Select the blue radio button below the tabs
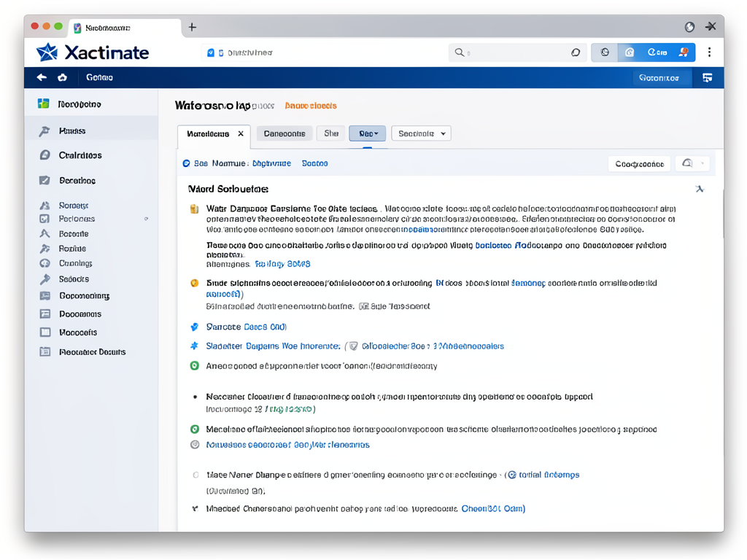Viewport: 747px width, 560px height. [187, 164]
